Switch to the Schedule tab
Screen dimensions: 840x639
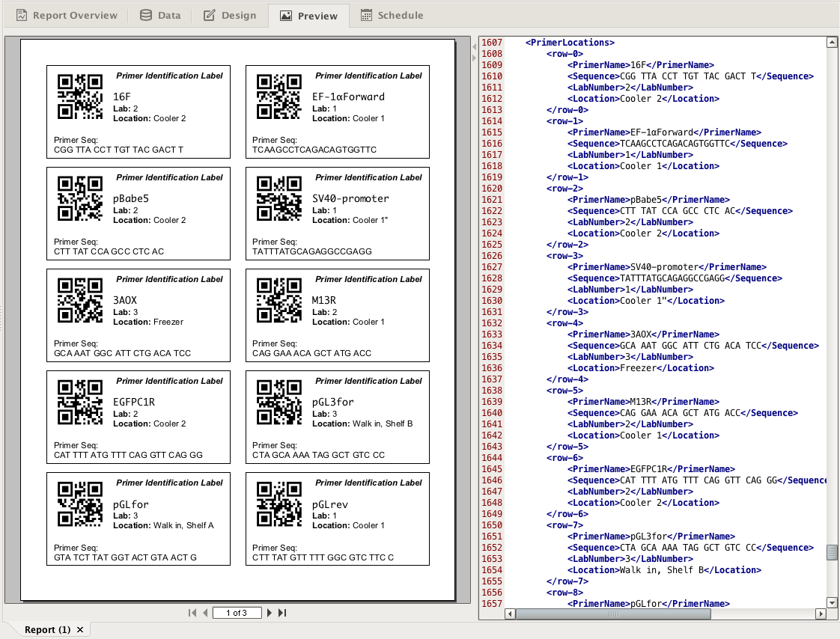click(x=392, y=14)
